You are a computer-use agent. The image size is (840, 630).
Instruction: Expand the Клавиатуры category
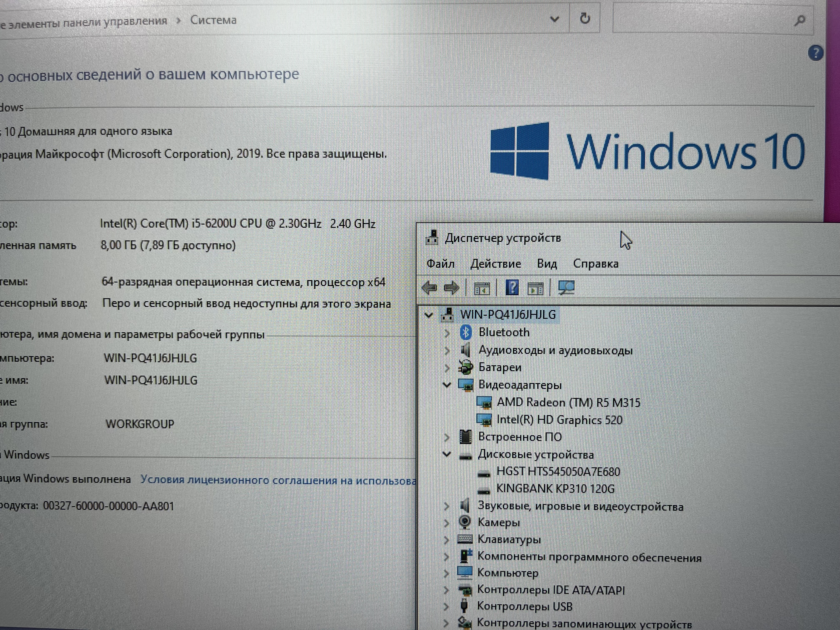(x=447, y=540)
